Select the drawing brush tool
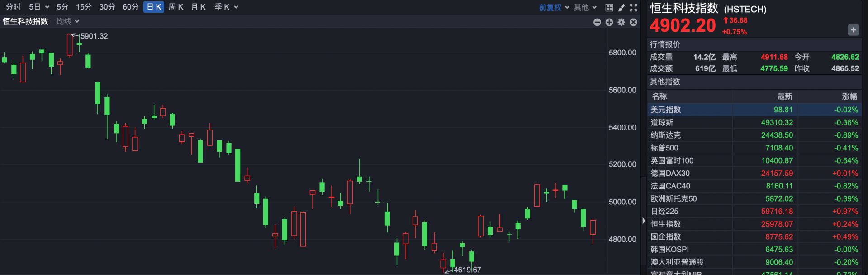Image resolution: width=868 pixels, height=275 pixels. (621, 7)
